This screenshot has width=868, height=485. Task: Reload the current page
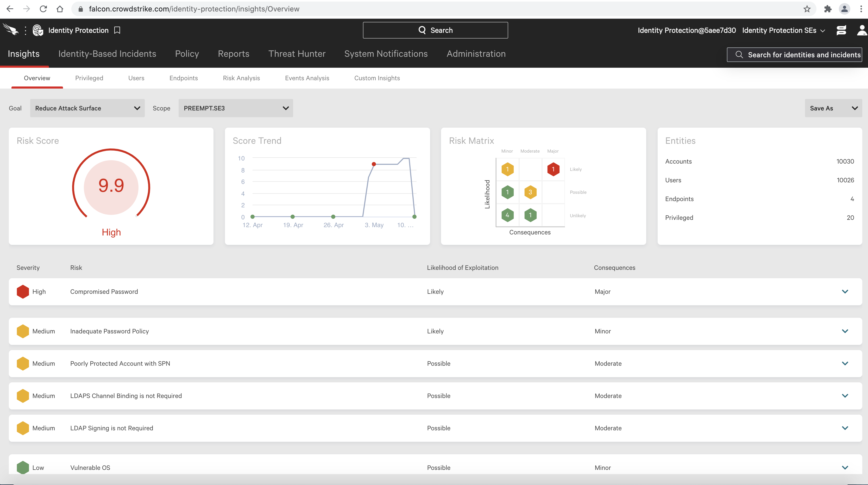pyautogui.click(x=43, y=9)
